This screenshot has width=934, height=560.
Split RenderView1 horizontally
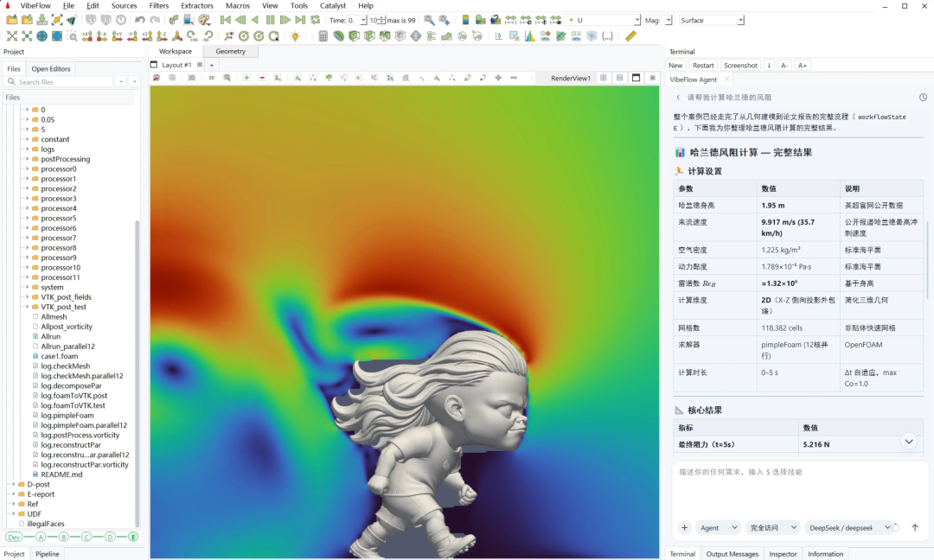point(604,78)
